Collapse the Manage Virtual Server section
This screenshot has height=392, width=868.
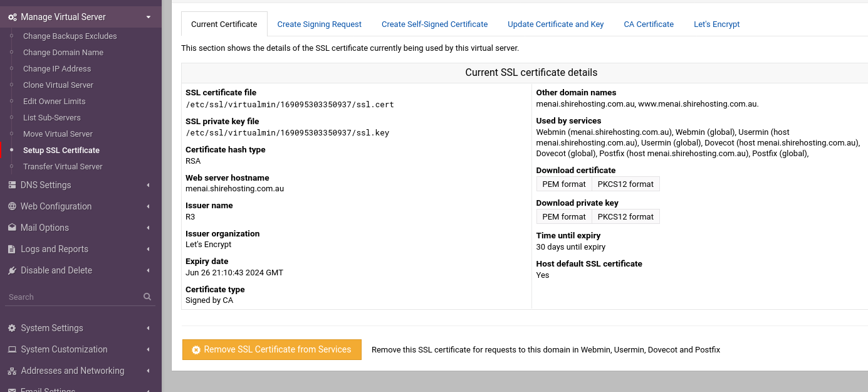click(x=149, y=17)
